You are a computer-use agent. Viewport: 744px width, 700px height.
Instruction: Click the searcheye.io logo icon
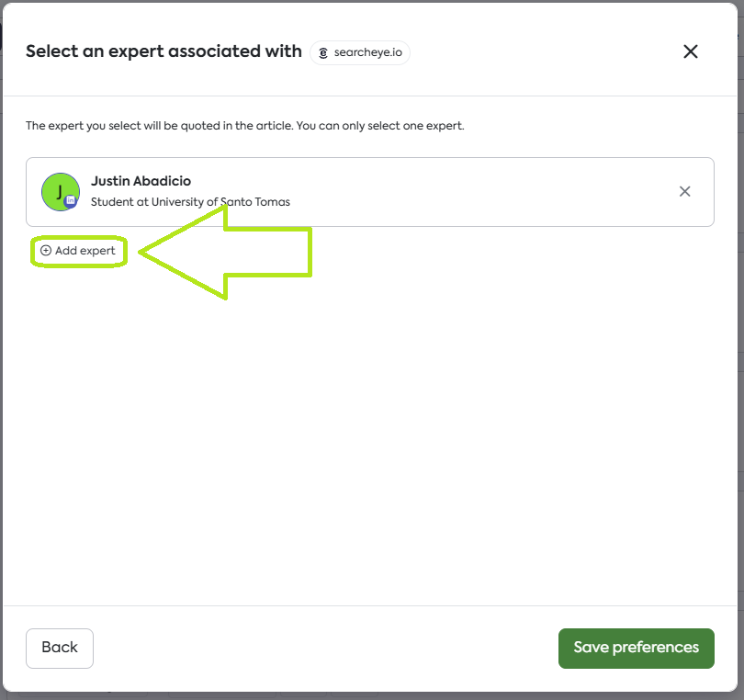[322, 53]
